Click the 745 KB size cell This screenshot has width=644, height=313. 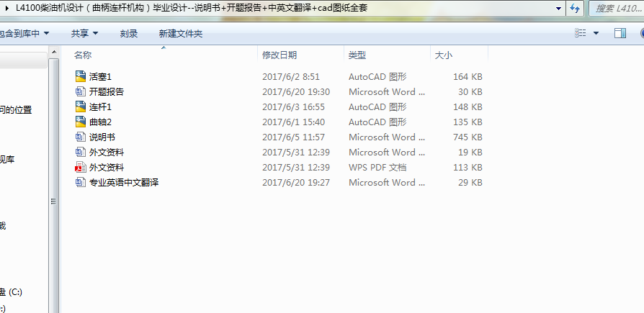click(x=468, y=137)
